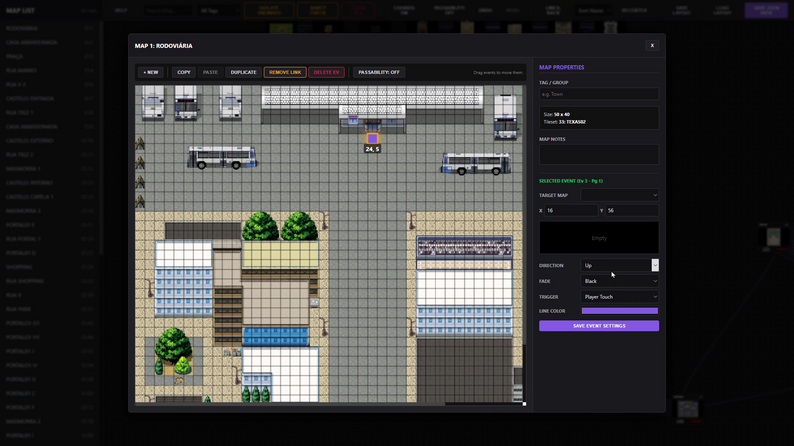Click Save Event Settings

[599, 326]
